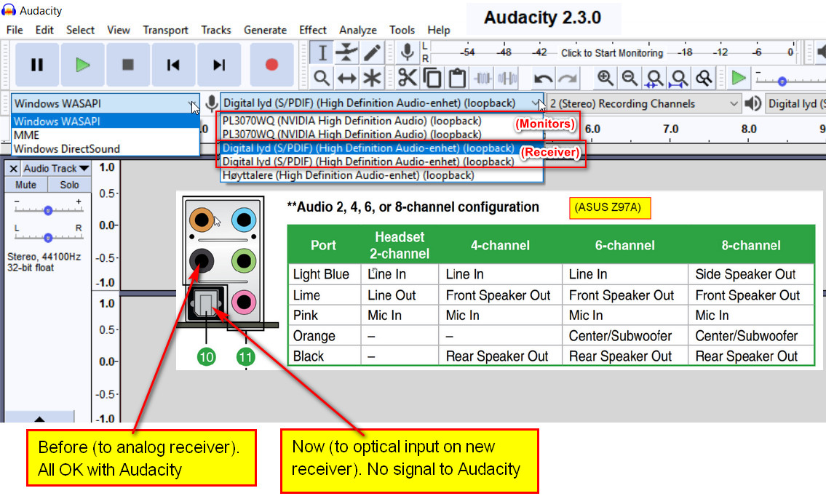
Task: Click 7.0 on the timeline ruler
Action: pyautogui.click(x=670, y=129)
